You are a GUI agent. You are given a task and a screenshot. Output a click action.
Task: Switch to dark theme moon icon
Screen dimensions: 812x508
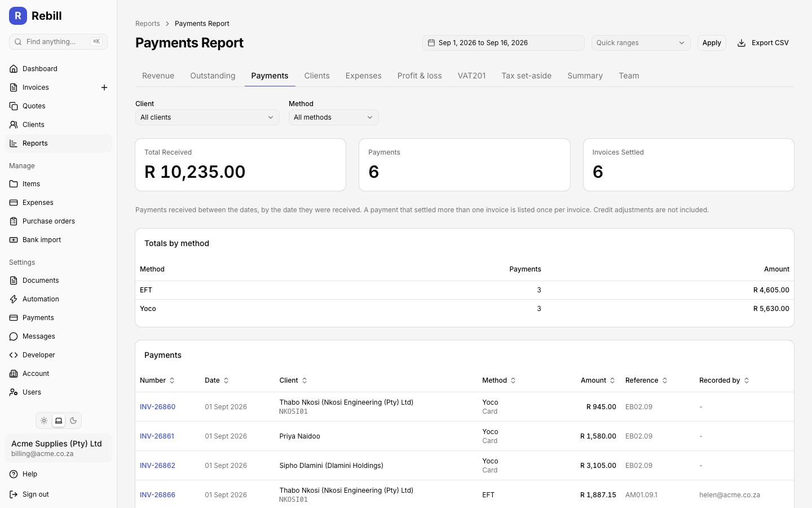(73, 421)
